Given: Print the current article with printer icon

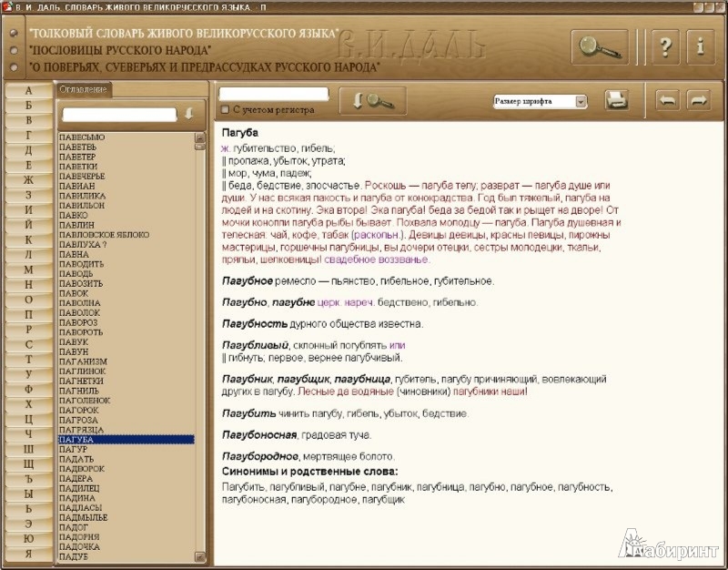Looking at the screenshot, I should tap(617, 100).
